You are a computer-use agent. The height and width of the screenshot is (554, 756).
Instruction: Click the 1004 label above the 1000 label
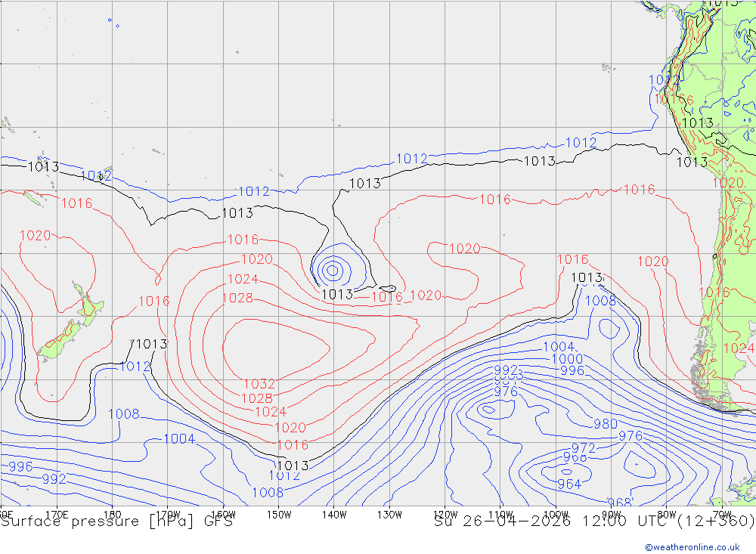click(559, 347)
